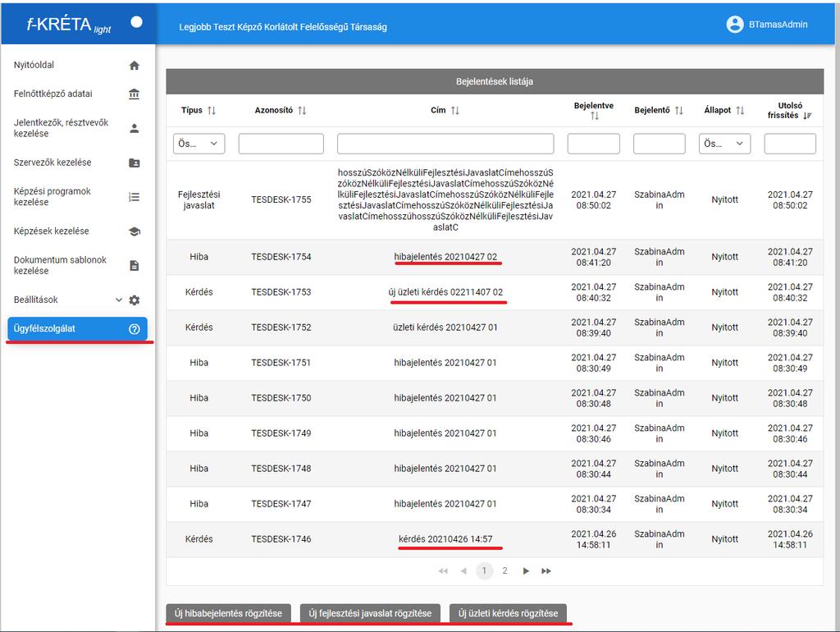Sort by Bejelentő column arrows
The width and height of the screenshot is (840, 632).
tap(678, 111)
